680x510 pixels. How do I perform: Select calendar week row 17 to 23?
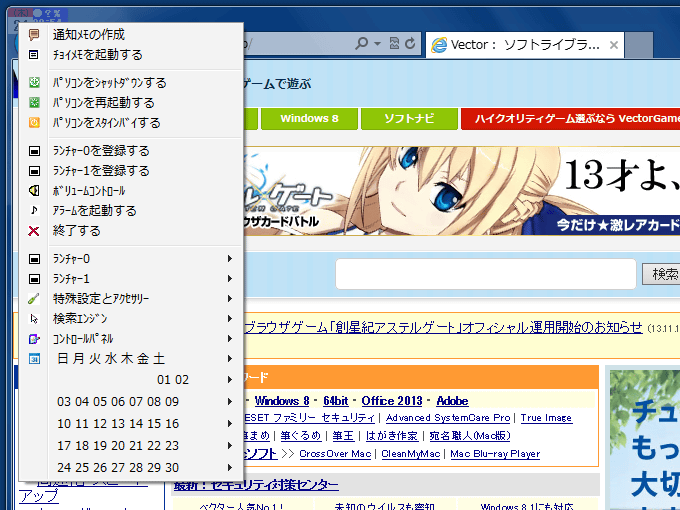click(x=131, y=446)
